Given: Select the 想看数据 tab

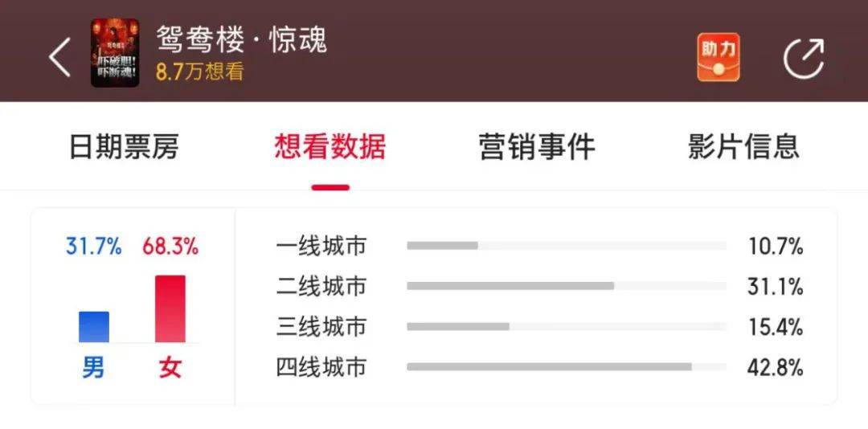Looking at the screenshot, I should click(x=330, y=147).
